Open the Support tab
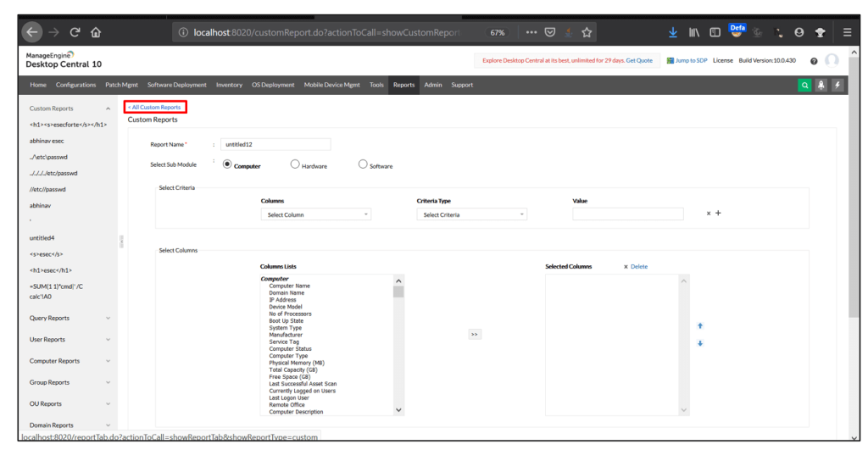The height and width of the screenshot is (450, 868). (462, 85)
